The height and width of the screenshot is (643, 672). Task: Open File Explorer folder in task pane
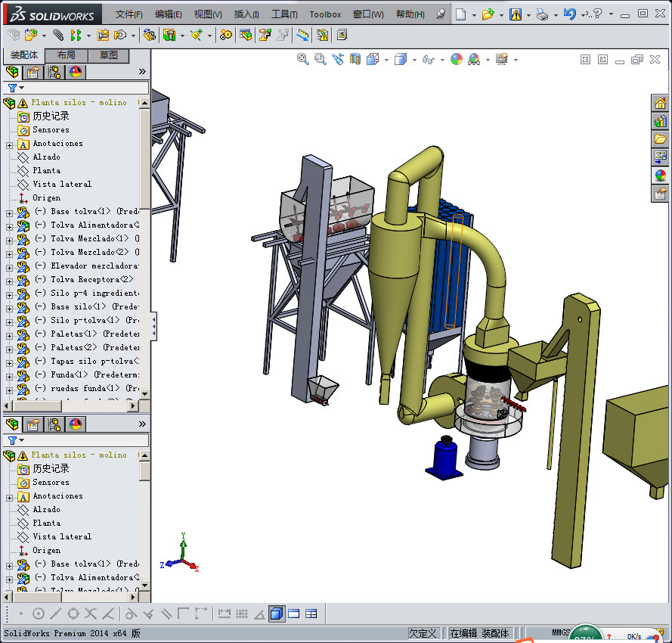click(660, 139)
